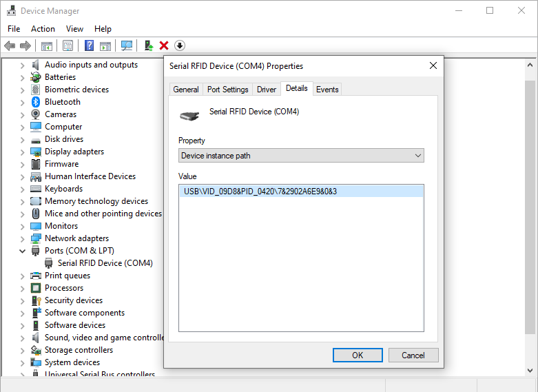538x392 pixels.
Task: Expand the Network adapters node
Action: click(x=22, y=238)
